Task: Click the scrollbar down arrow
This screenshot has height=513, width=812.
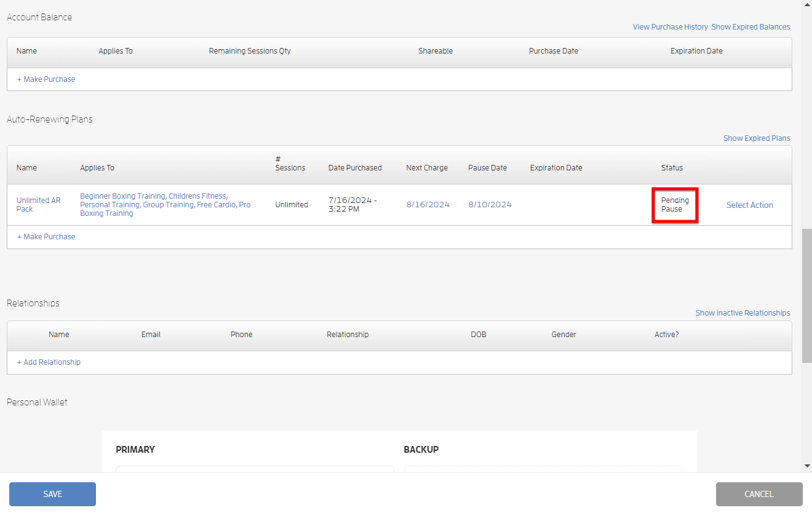Action: [x=806, y=466]
